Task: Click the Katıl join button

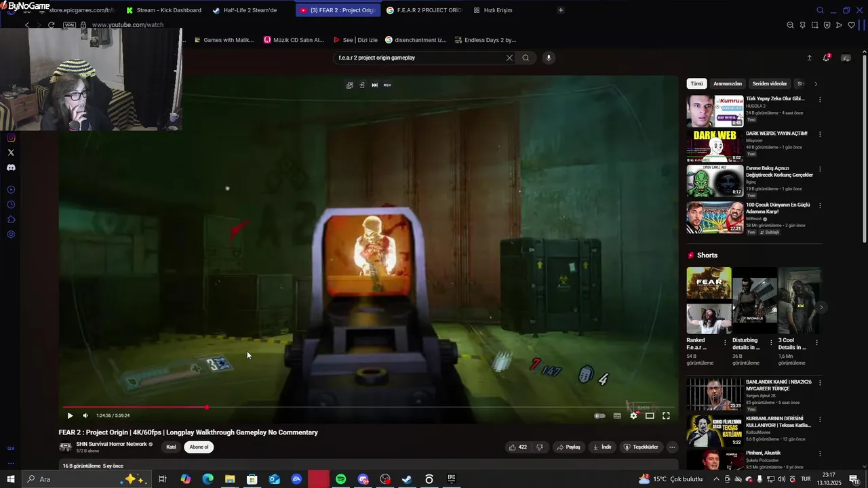Action: coord(172,447)
